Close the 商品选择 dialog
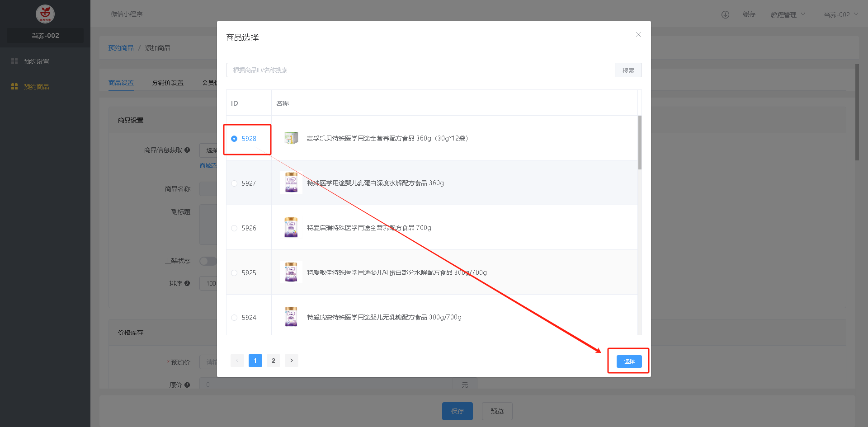Image resolution: width=868 pixels, height=427 pixels. pyautogui.click(x=638, y=35)
